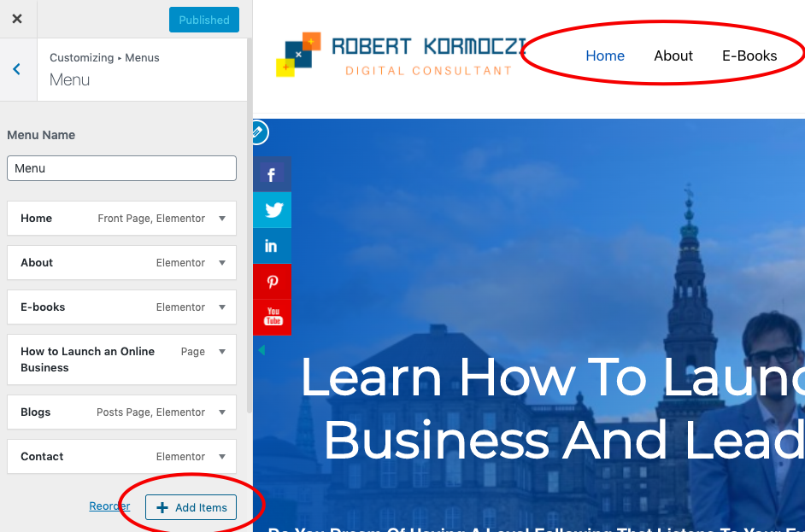Close the Customizer with the X icon
The width and height of the screenshot is (805, 532).
17,19
